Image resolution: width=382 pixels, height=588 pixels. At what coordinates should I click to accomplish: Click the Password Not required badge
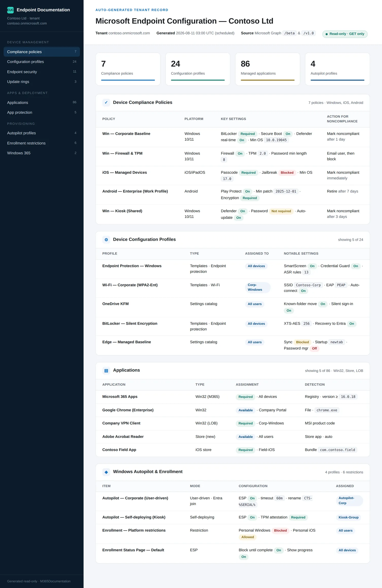(x=281, y=211)
